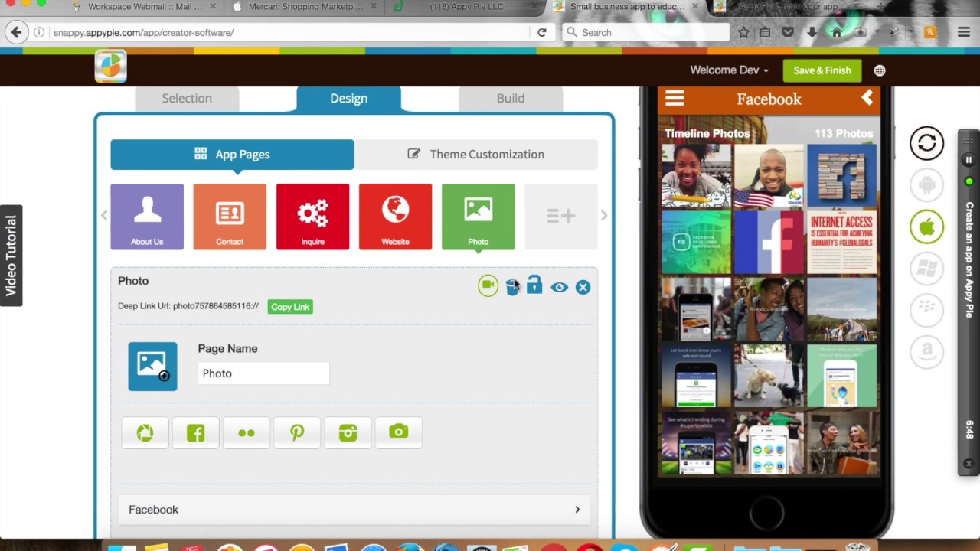Select the Inquire page tile

tap(312, 217)
